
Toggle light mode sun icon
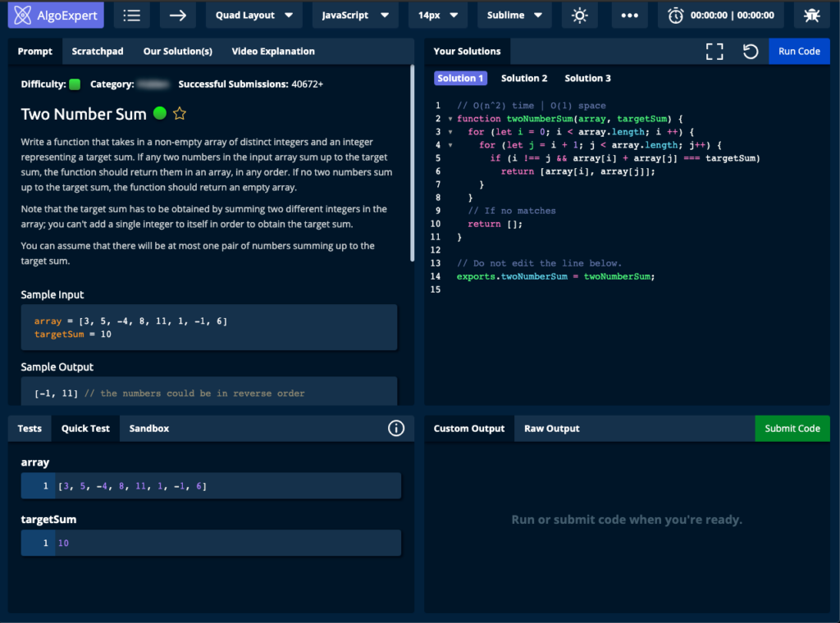coord(580,15)
